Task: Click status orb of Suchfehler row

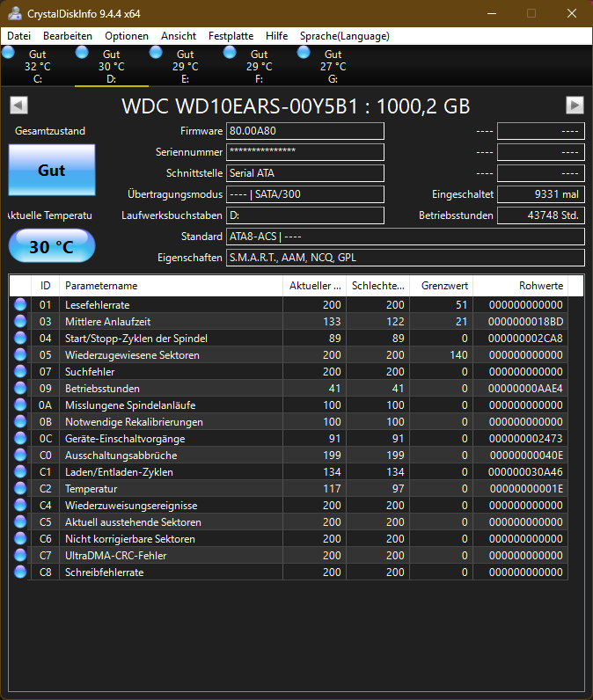Action: pos(20,371)
